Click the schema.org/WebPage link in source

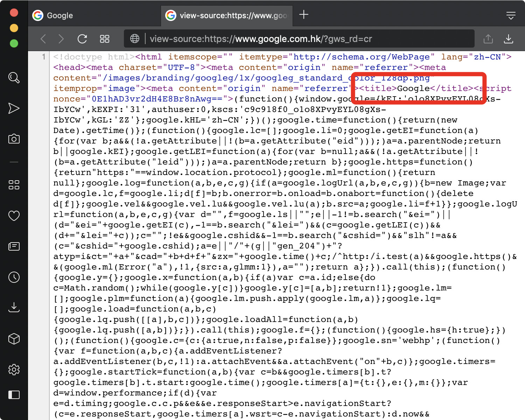point(361,57)
